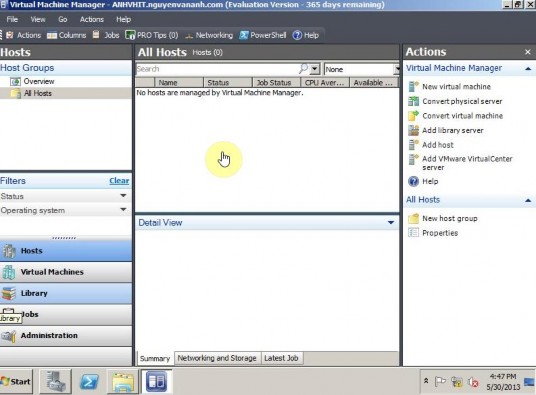Open the None grouping combo box
The height and width of the screenshot is (395, 536).
362,69
